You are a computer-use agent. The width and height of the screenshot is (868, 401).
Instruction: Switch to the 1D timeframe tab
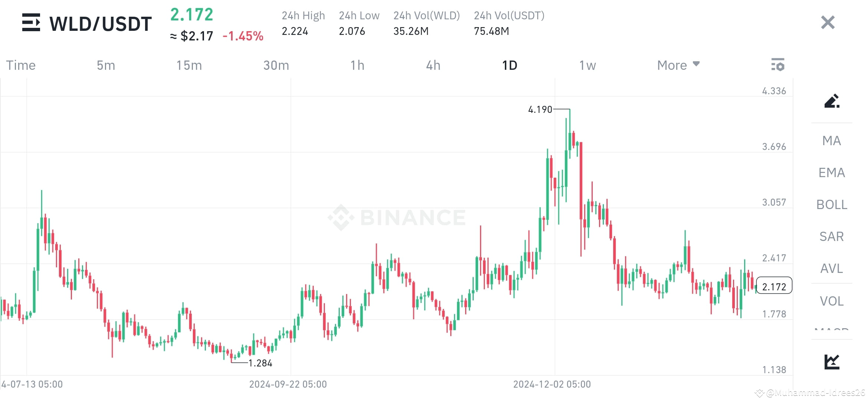[x=510, y=65]
